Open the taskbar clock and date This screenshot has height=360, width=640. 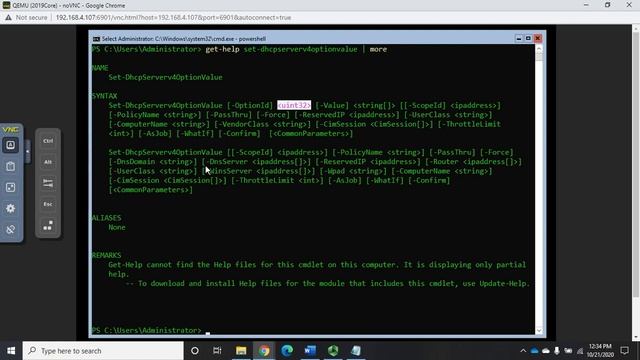coord(600,351)
